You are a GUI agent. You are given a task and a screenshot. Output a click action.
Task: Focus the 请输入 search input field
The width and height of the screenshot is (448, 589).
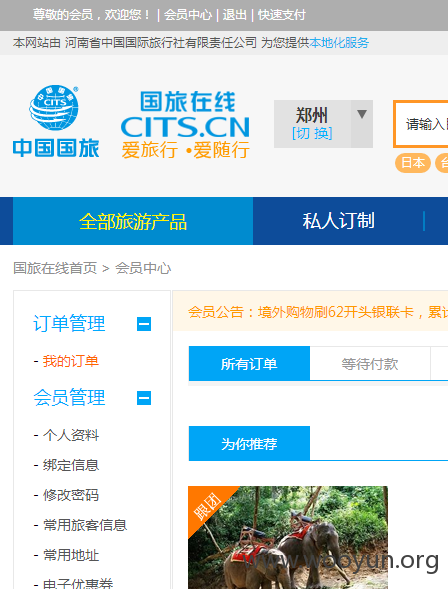point(421,124)
